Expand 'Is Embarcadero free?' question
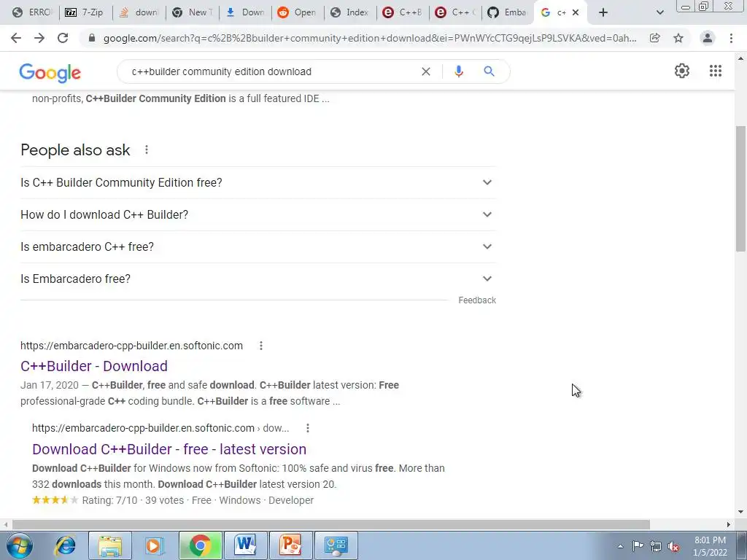 click(258, 279)
